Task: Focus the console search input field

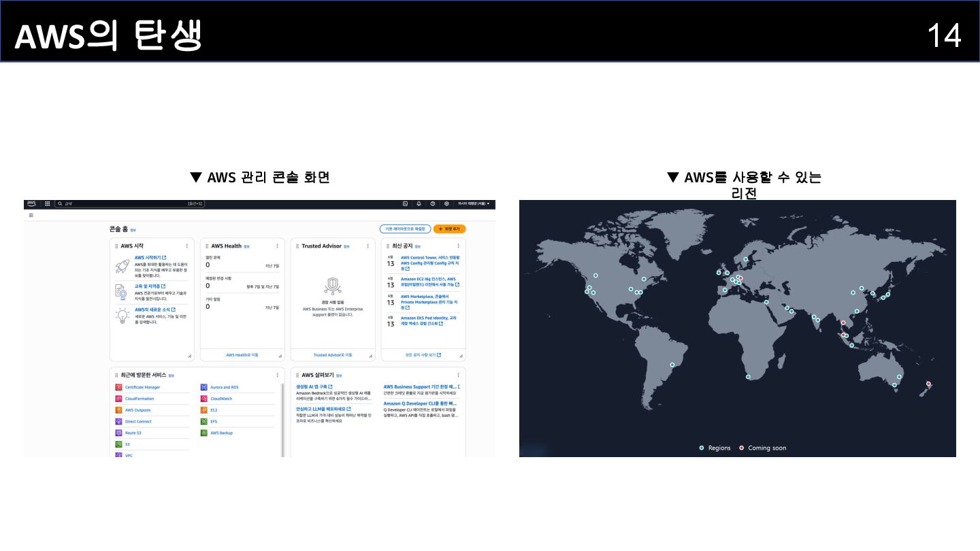Action: click(x=130, y=203)
